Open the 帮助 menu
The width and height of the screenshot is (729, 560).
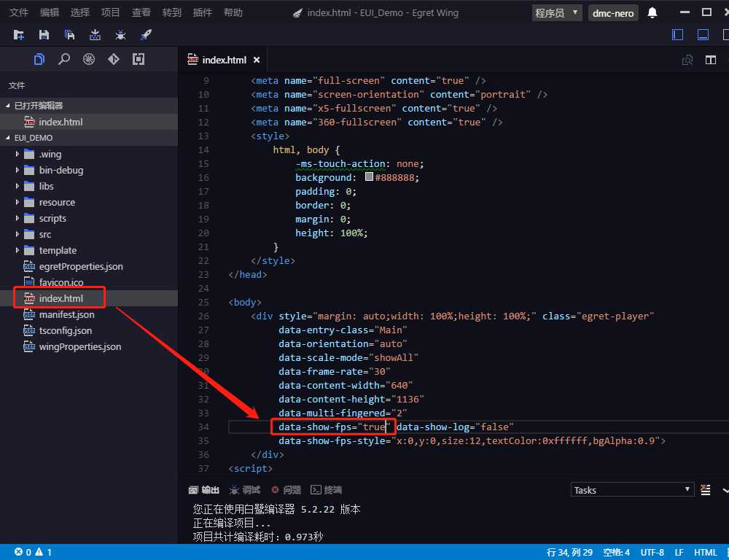point(233,12)
